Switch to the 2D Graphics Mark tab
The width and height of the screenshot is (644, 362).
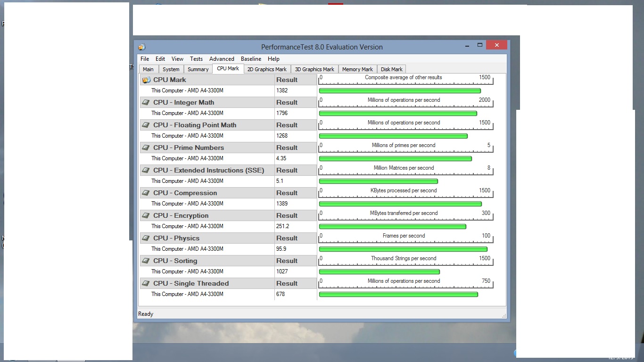(267, 69)
